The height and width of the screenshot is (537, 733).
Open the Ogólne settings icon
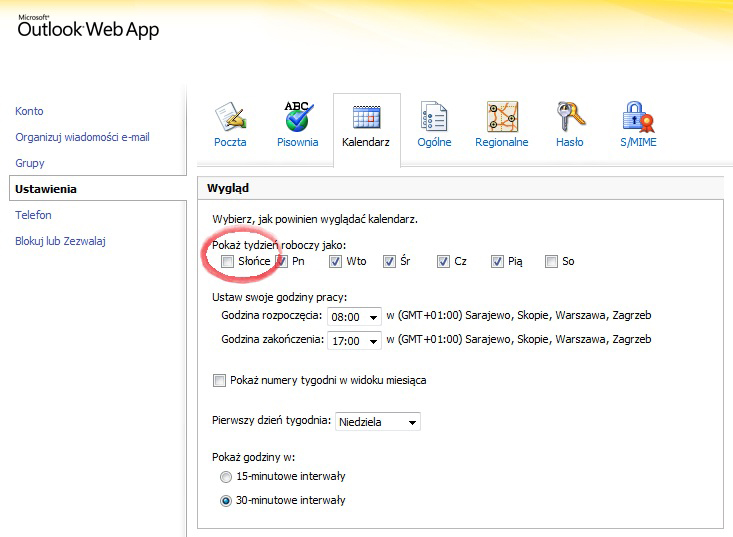tap(434, 118)
